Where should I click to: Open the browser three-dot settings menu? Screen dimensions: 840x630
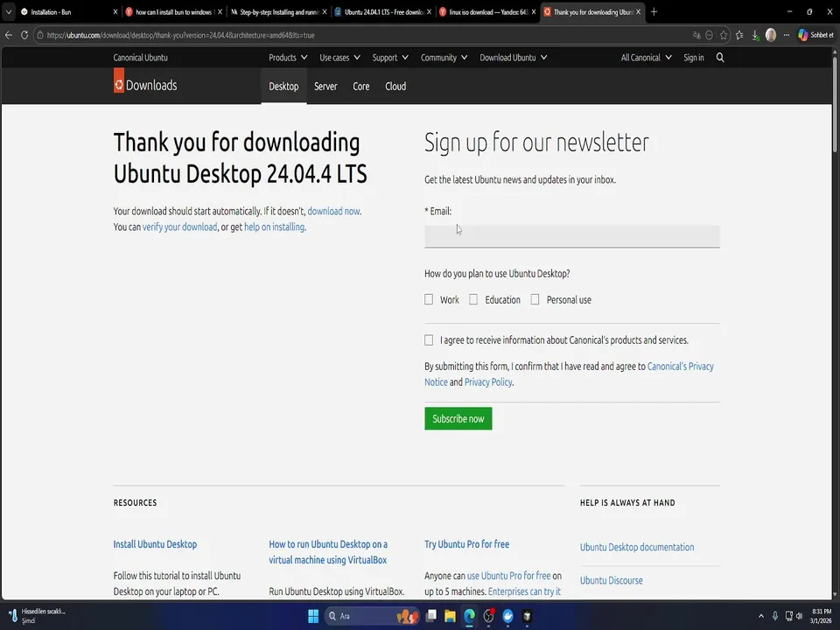pyautogui.click(x=787, y=35)
